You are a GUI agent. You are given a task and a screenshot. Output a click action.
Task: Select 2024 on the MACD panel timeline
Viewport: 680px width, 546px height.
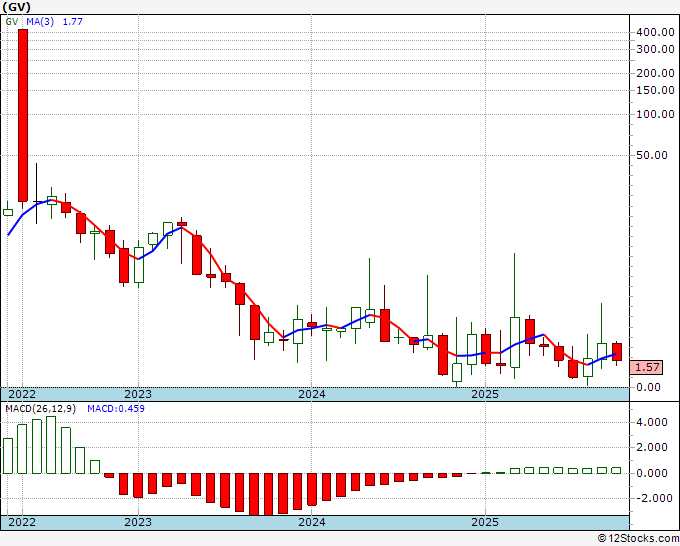click(311, 522)
